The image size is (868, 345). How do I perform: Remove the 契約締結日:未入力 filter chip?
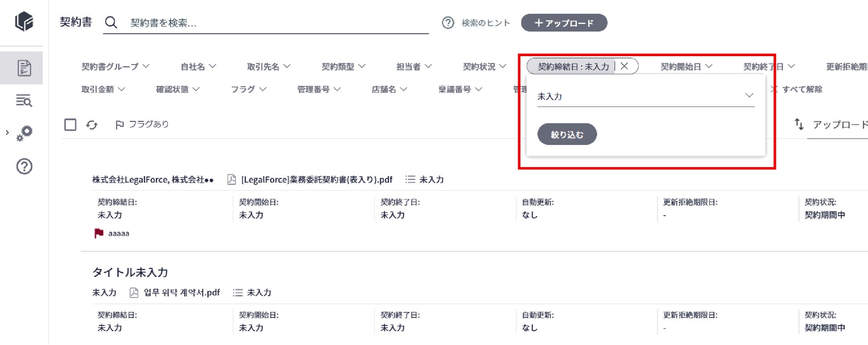(624, 66)
